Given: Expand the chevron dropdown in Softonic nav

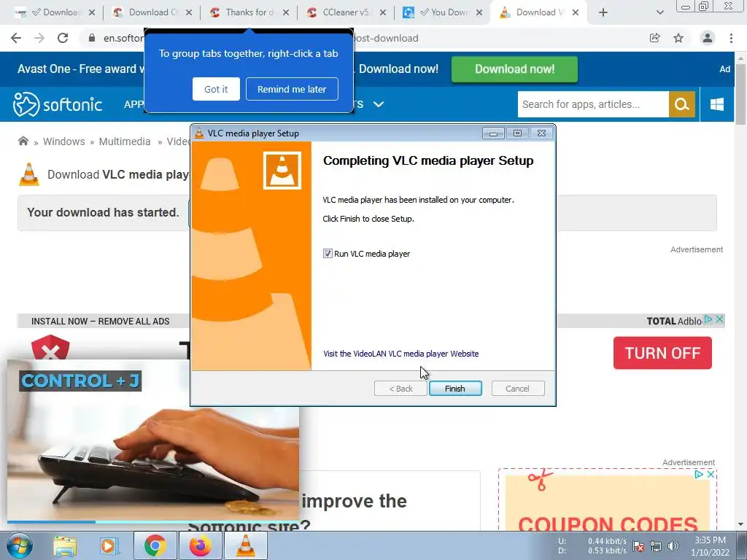Looking at the screenshot, I should point(379,104).
